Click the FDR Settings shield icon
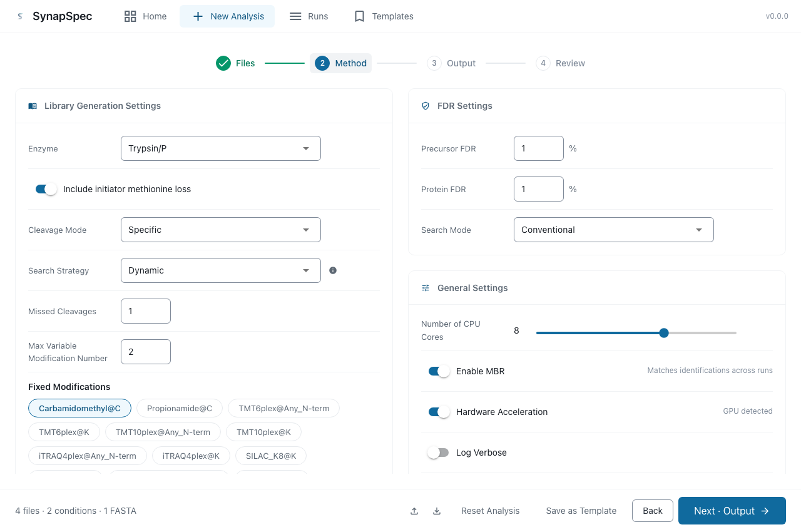Screen dimensions: 801x532 pyautogui.click(x=426, y=106)
